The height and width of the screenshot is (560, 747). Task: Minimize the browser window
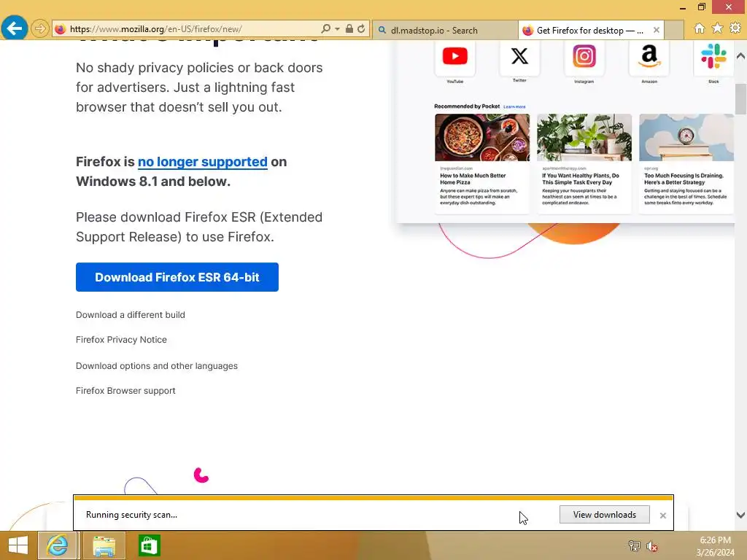click(x=683, y=7)
